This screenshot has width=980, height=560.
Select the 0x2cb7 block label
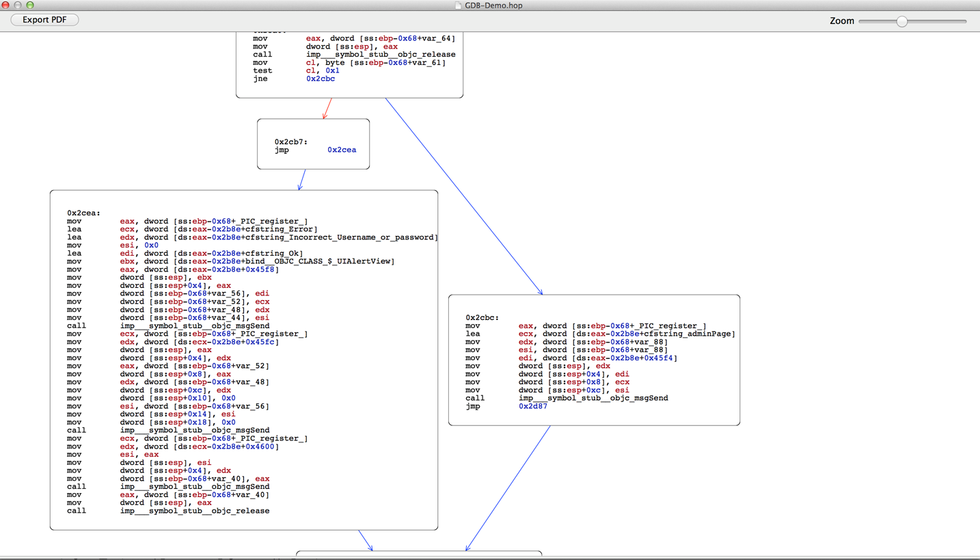(x=291, y=142)
